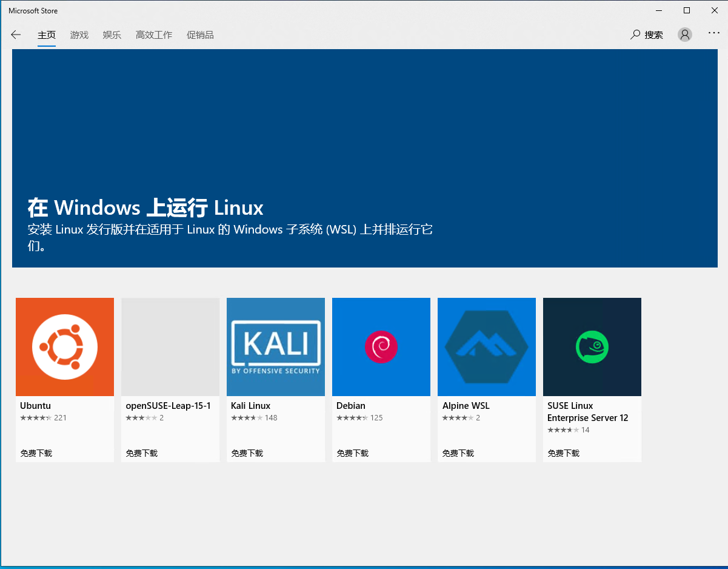Select the SUSE chameleon logo tile
Screen dimensions: 728x569
point(592,347)
